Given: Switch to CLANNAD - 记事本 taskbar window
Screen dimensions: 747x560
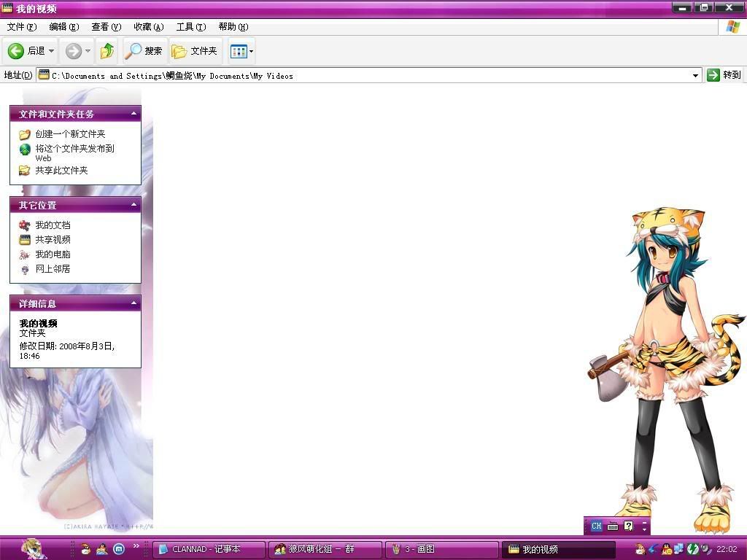Looking at the screenshot, I should [209, 549].
